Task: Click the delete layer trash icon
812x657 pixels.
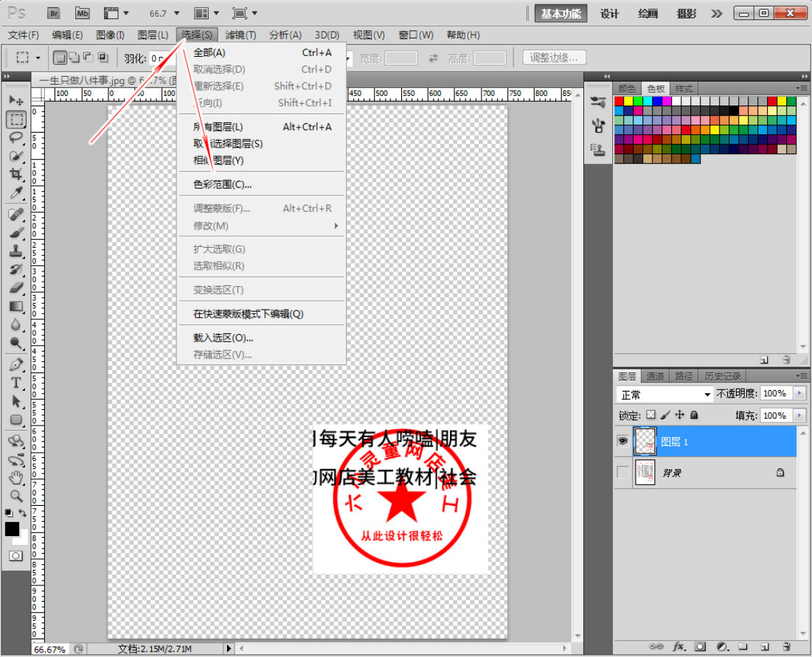Action: pyautogui.click(x=786, y=646)
